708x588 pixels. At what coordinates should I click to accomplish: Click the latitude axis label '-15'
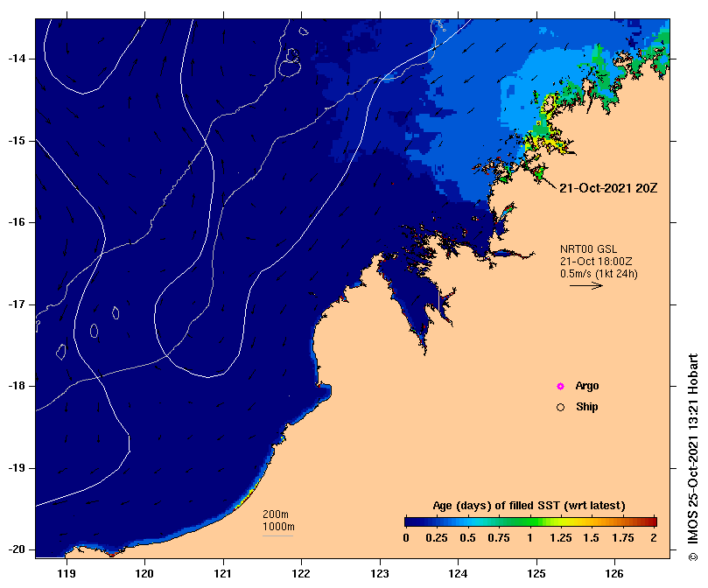(17, 141)
